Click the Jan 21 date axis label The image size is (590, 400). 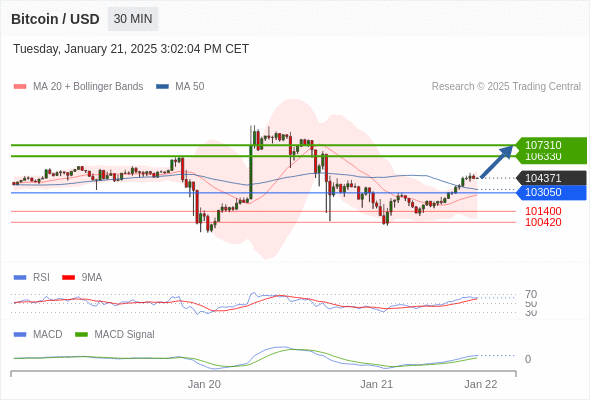coord(376,384)
